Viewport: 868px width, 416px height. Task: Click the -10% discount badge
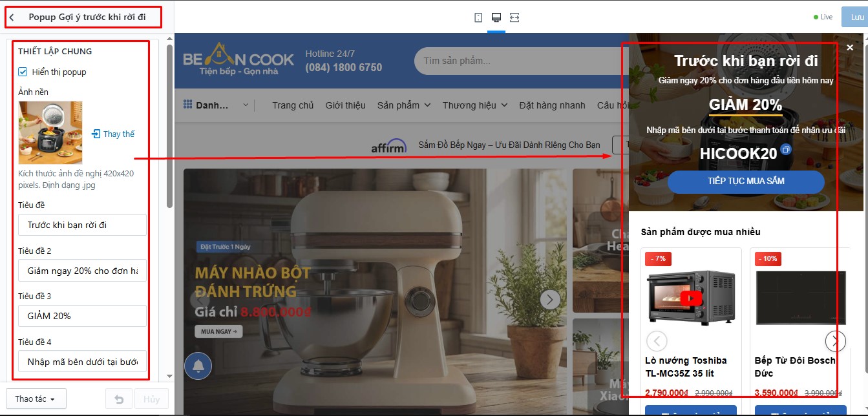pyautogui.click(x=767, y=258)
